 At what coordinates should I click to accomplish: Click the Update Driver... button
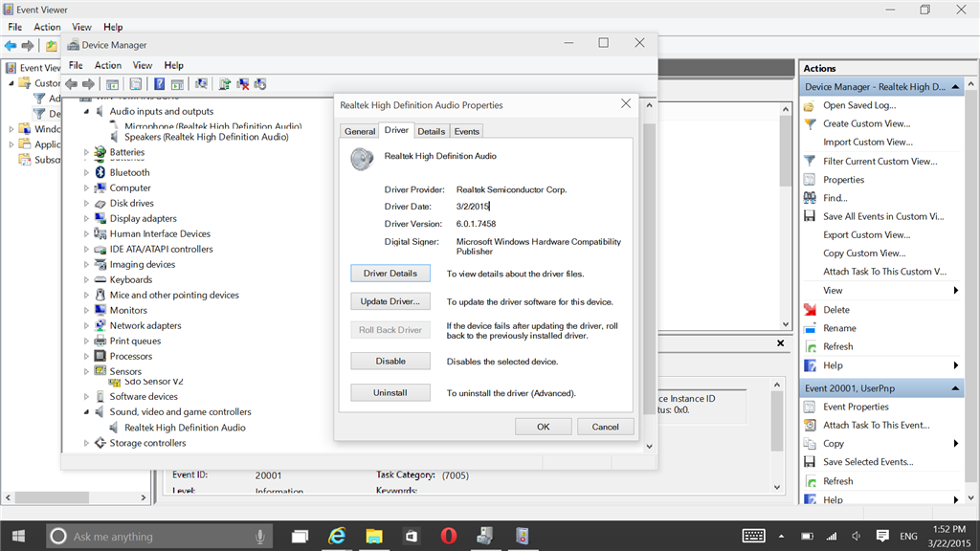[x=390, y=301]
